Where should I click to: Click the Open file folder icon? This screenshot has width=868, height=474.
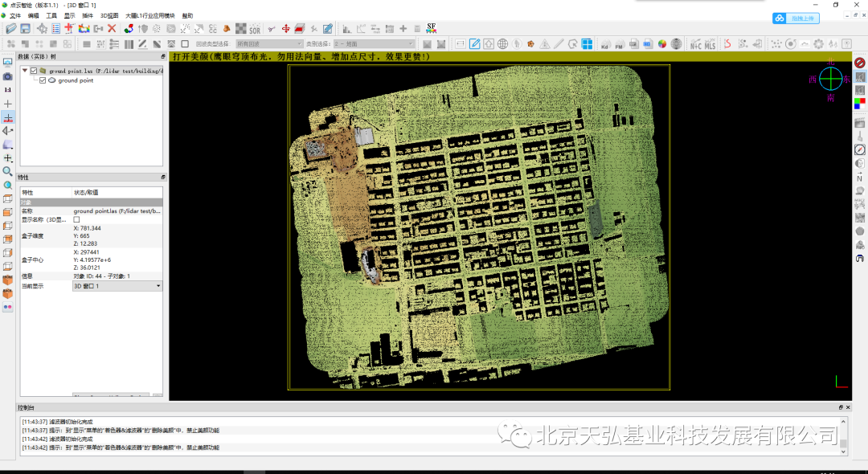click(x=11, y=28)
